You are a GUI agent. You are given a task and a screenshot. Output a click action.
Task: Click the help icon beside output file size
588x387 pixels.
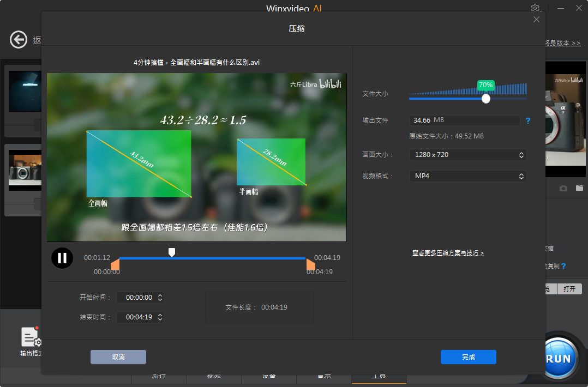click(528, 120)
